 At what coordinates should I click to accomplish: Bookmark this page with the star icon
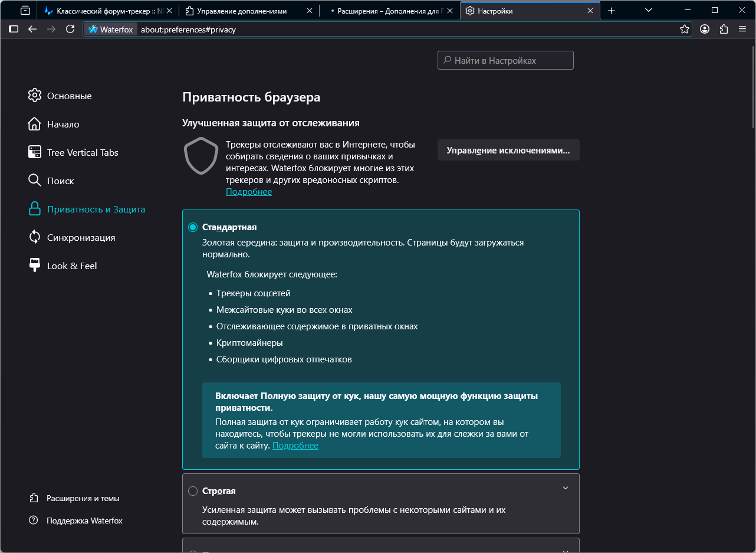(684, 29)
